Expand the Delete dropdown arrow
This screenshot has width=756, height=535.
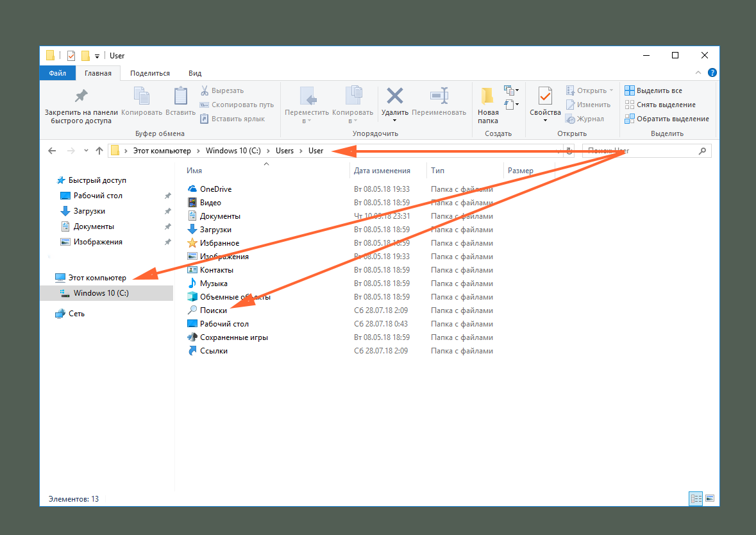tap(395, 121)
